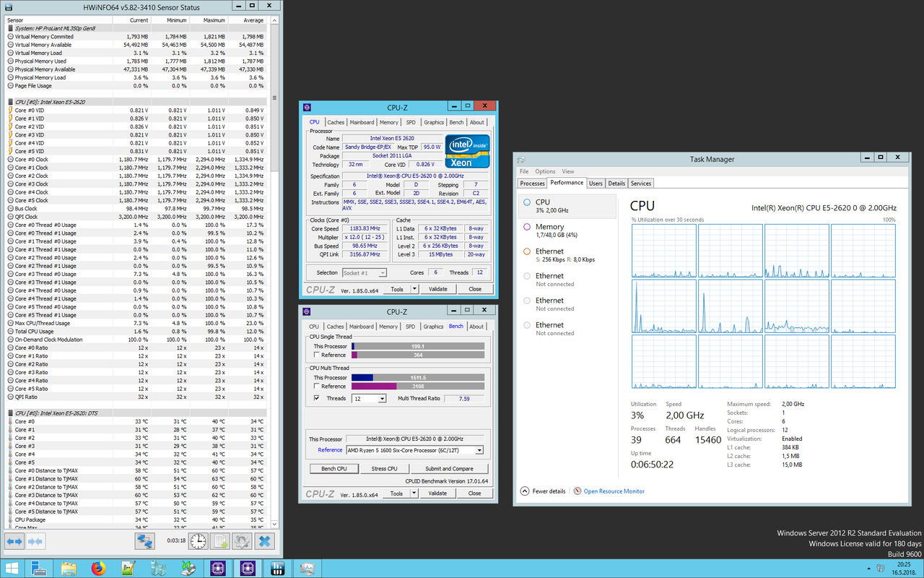Viewport: 924px width, 578px height.
Task: Click the greyed collapse-arrows icon in HWiNFO
Action: [35, 541]
